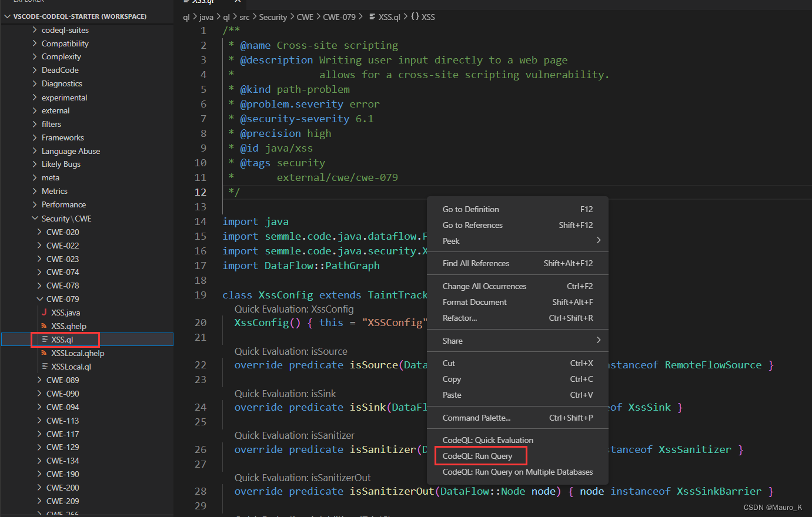Click the orange qhelp icon beside XSS.qhelp

44,326
